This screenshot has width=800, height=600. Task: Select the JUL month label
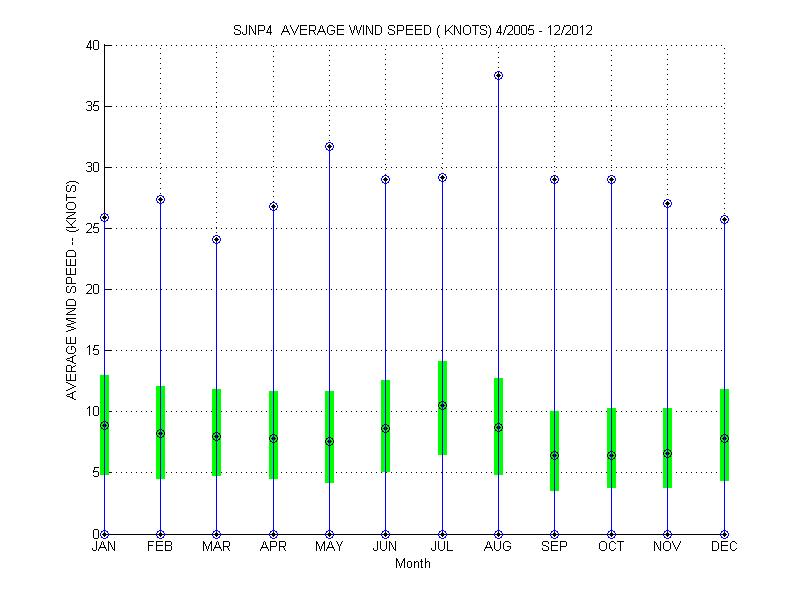(x=442, y=547)
